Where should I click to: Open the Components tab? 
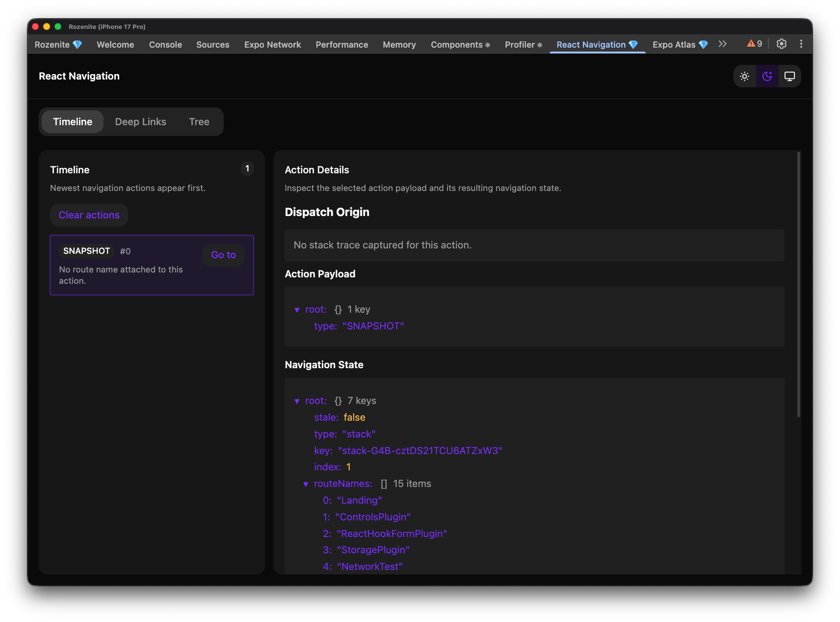click(460, 45)
